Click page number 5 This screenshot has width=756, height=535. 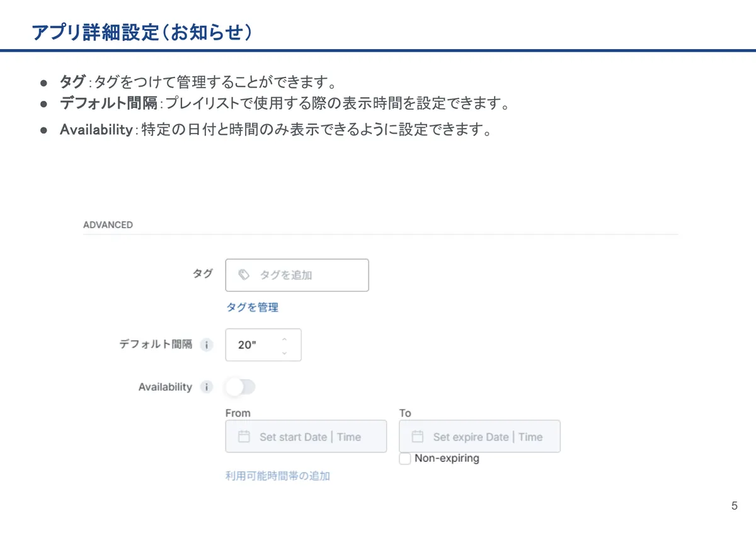pyautogui.click(x=735, y=506)
